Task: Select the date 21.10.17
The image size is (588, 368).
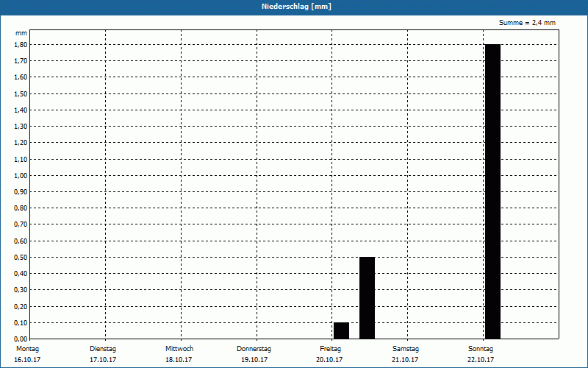Action: click(x=405, y=360)
